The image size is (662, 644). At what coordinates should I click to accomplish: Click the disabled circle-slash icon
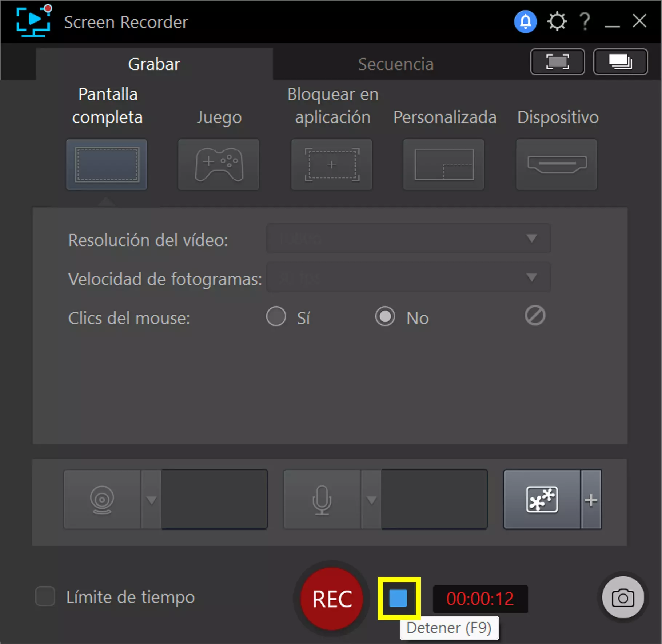tap(535, 315)
